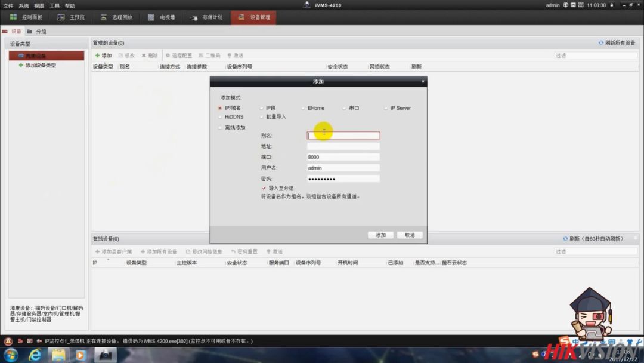Click the alarm icon in status bar
644x363 pixels.
[x=8, y=342]
